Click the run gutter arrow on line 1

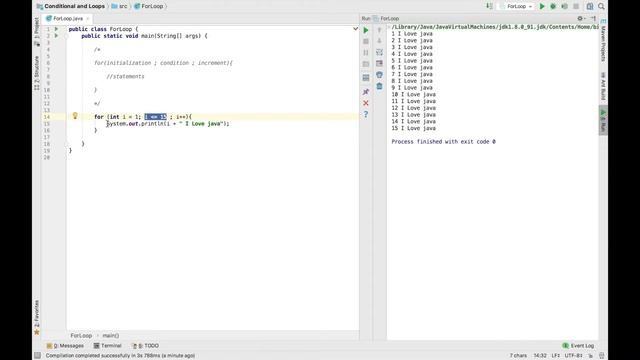tap(56, 29)
